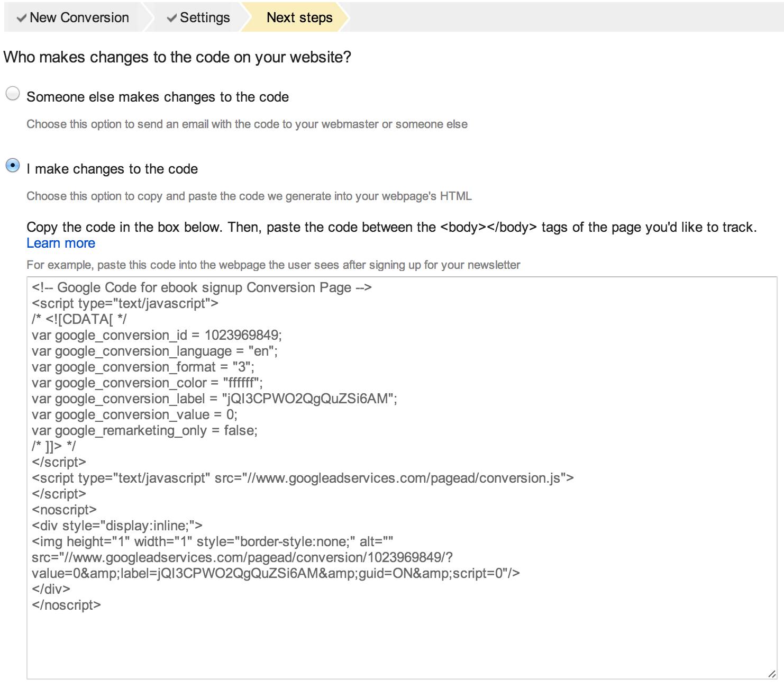
Task: Click the closing </noscript> tag line
Action: [66, 605]
